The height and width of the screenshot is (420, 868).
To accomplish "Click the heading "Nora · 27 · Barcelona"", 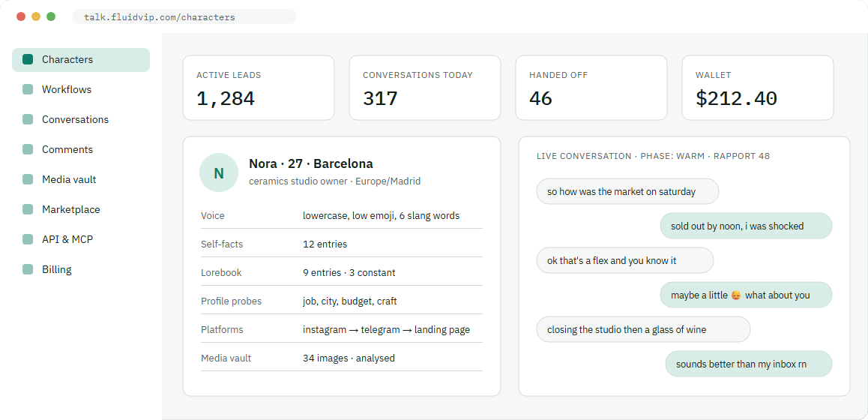I will point(310,163).
